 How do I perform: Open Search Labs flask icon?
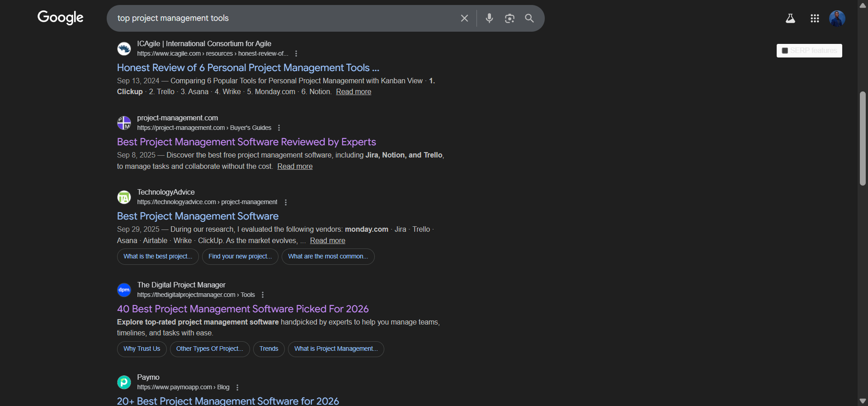coord(790,19)
